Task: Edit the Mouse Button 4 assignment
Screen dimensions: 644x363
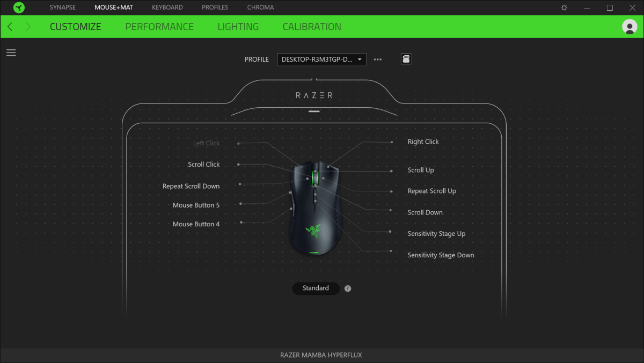Action: tap(196, 225)
